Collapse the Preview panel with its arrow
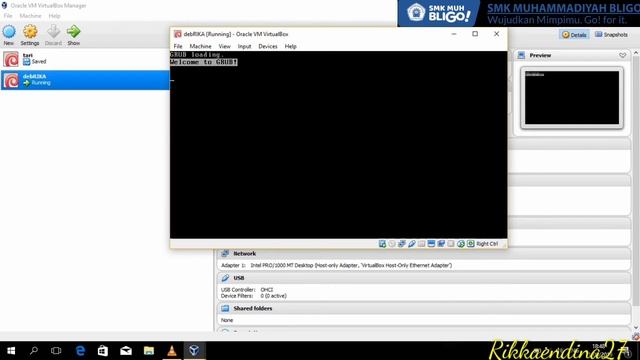This screenshot has width=640, height=360. [622, 55]
